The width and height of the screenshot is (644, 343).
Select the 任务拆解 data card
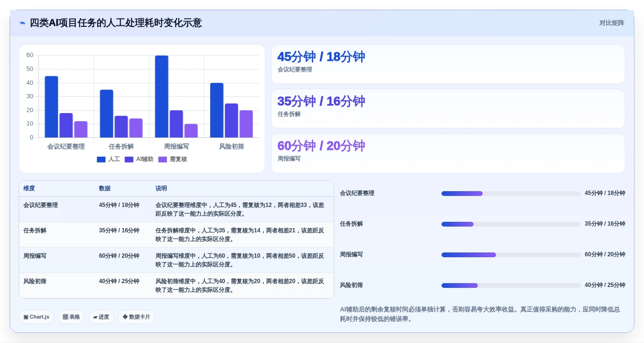448,109
